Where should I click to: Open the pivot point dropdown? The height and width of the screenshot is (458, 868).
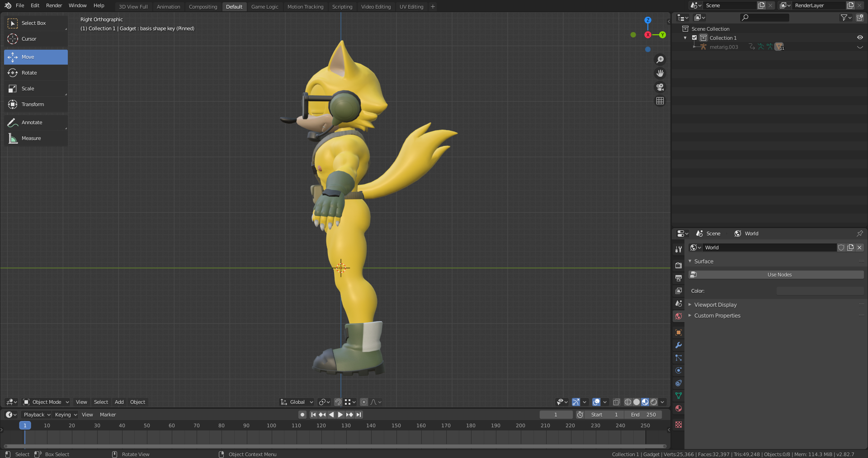tap(324, 402)
